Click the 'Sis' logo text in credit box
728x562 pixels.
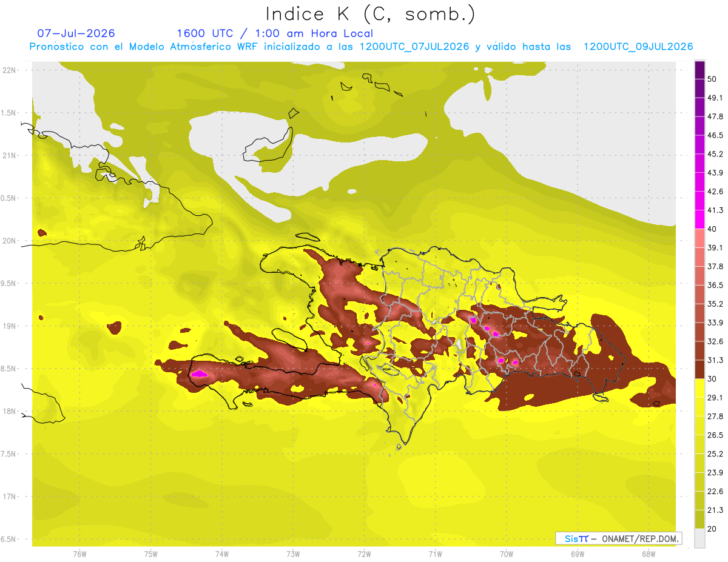571,538
